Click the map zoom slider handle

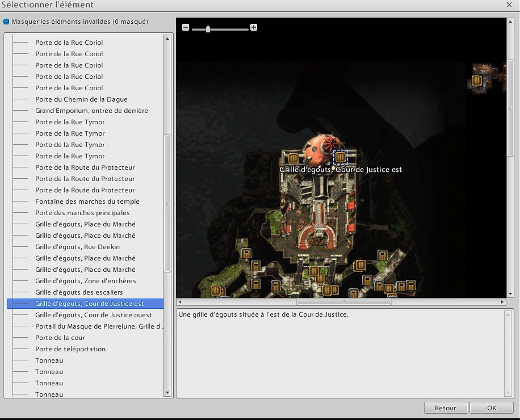pyautogui.click(x=208, y=29)
